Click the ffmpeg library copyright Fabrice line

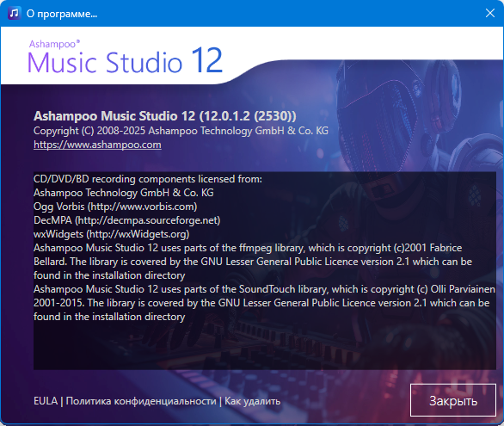[248, 248]
